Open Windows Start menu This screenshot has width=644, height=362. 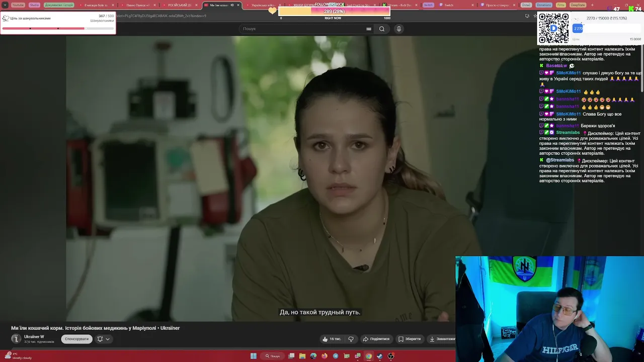[x=254, y=356]
